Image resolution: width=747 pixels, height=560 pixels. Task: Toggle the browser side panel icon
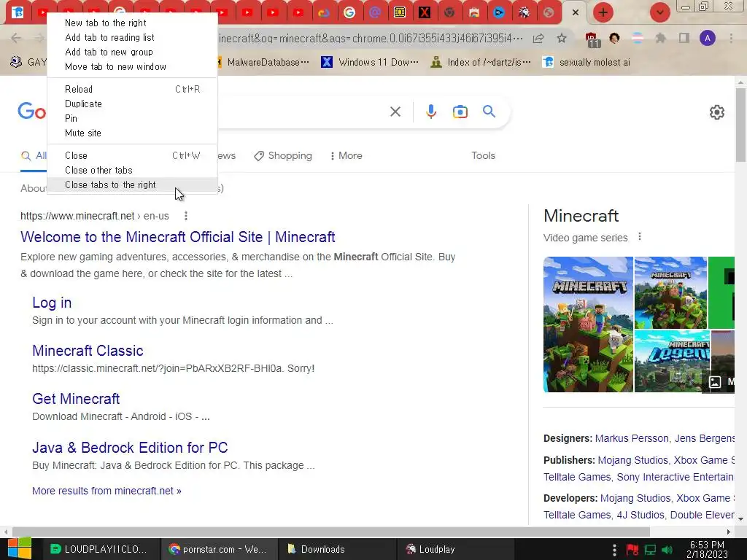pyautogui.click(x=684, y=38)
